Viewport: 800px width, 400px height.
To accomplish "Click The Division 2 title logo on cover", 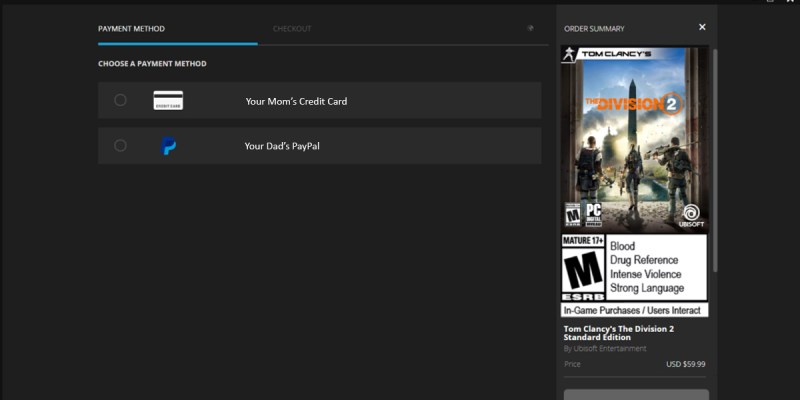I will [x=635, y=103].
